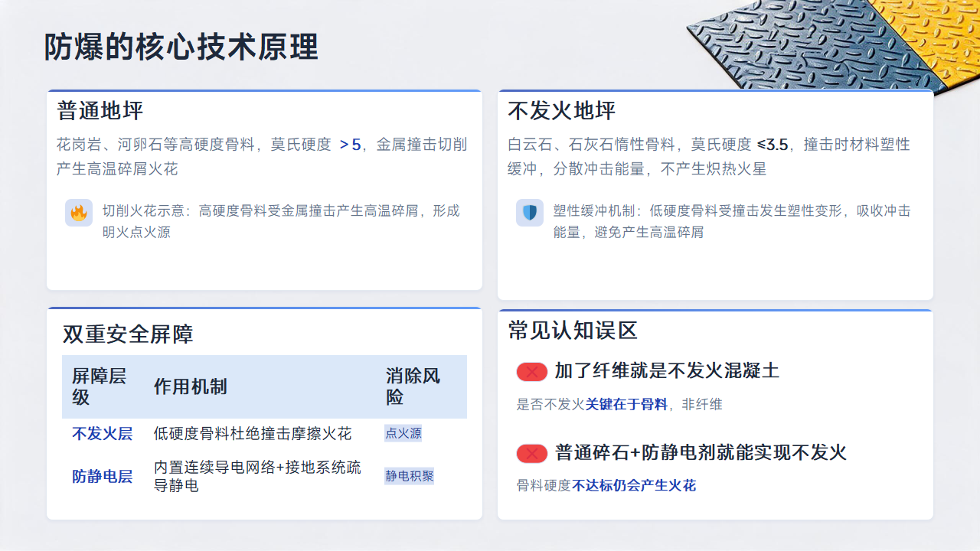Click the flame icon under 普通地坪

[79, 213]
